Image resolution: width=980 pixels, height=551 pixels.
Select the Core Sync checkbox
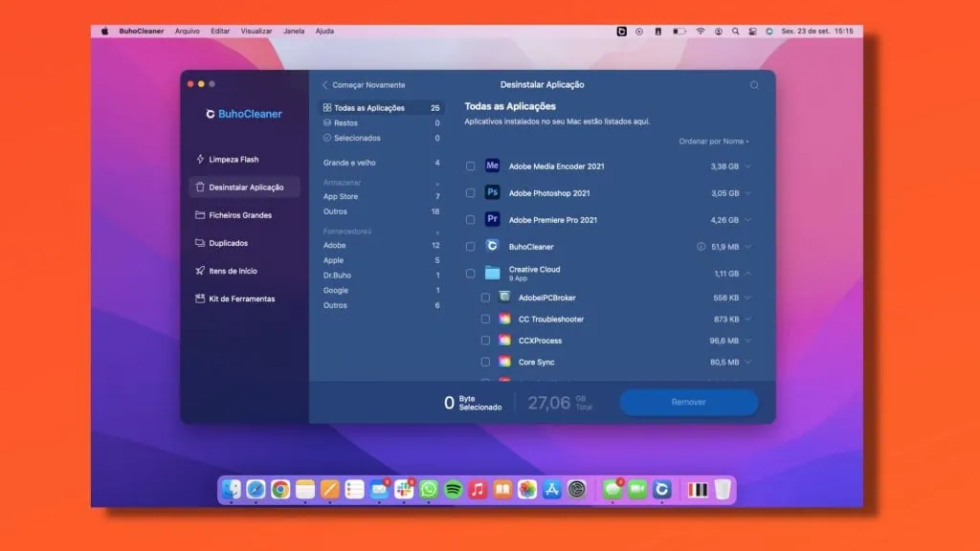click(x=485, y=363)
